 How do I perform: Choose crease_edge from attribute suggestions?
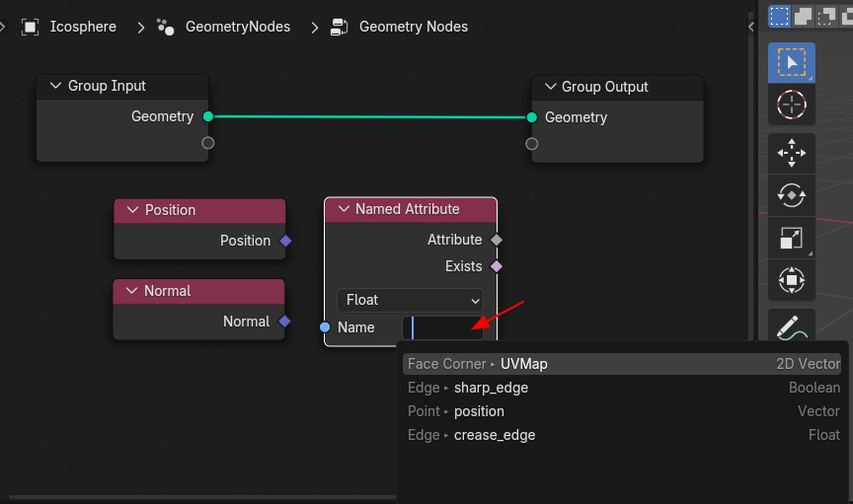pyautogui.click(x=622, y=435)
